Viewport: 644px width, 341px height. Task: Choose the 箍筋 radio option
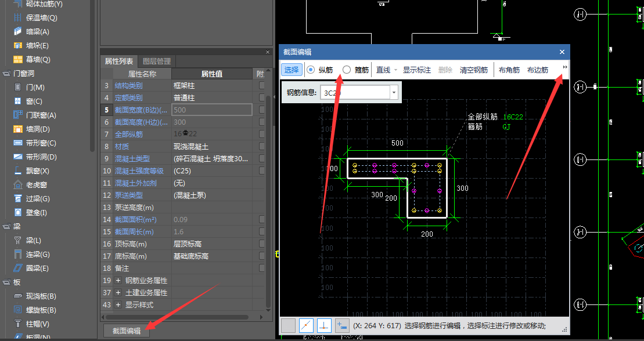pyautogui.click(x=347, y=70)
